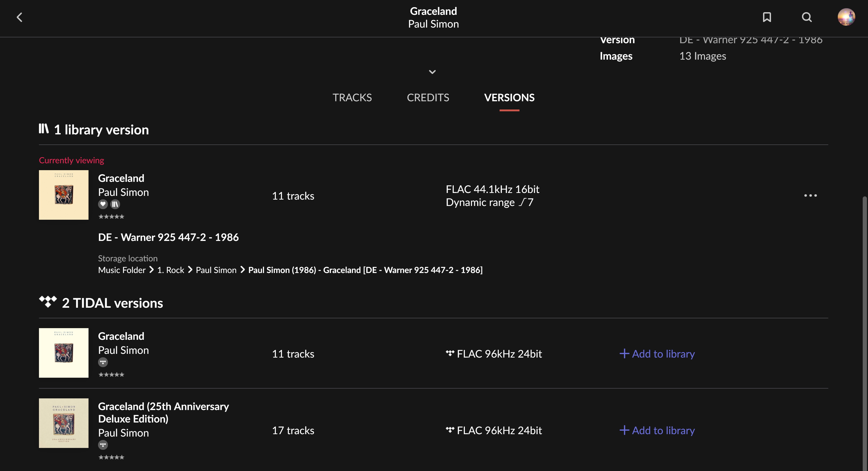This screenshot has height=471, width=868.
Task: Click 25th Anniversary Deluxe Edition cover thumbnail
Action: 64,423
